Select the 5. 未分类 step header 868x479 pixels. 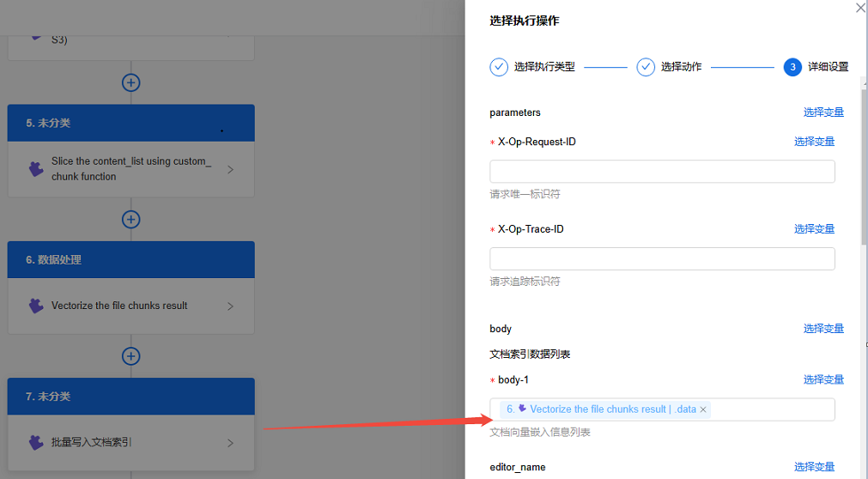pos(131,123)
